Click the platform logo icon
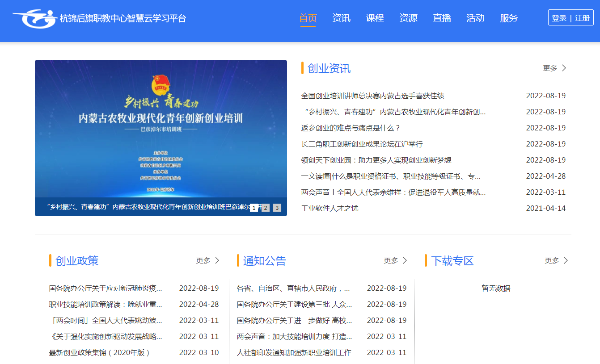 35,18
